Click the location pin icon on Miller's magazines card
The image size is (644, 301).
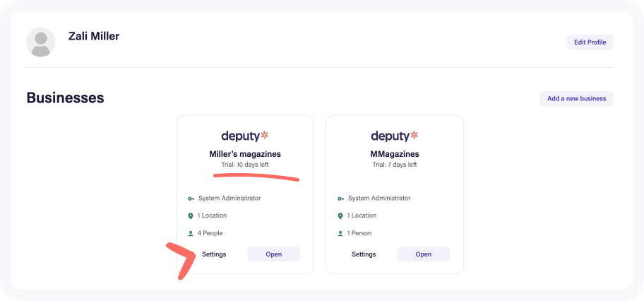191,216
